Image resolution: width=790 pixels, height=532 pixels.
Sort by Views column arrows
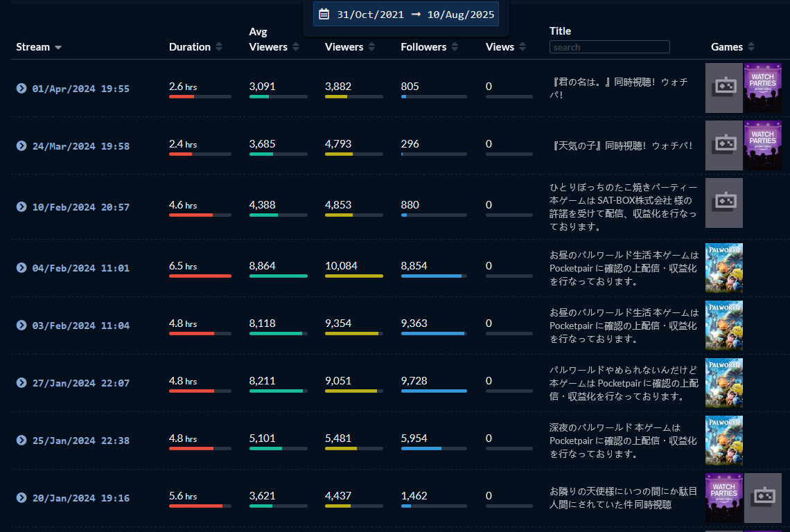pos(523,47)
